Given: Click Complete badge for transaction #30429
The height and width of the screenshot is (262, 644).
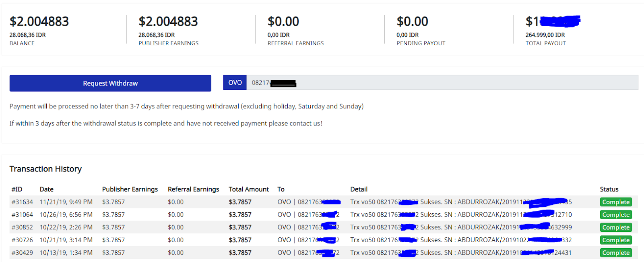Looking at the screenshot, I should (616, 253).
